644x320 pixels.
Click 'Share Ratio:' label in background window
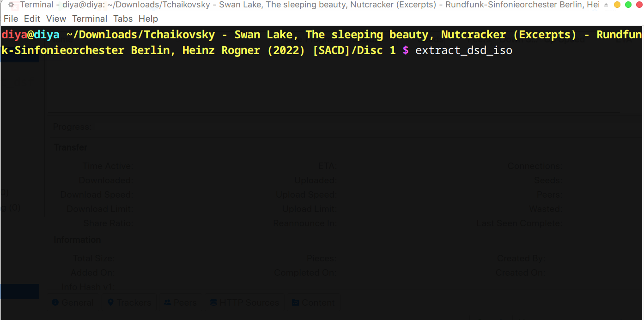108,223
